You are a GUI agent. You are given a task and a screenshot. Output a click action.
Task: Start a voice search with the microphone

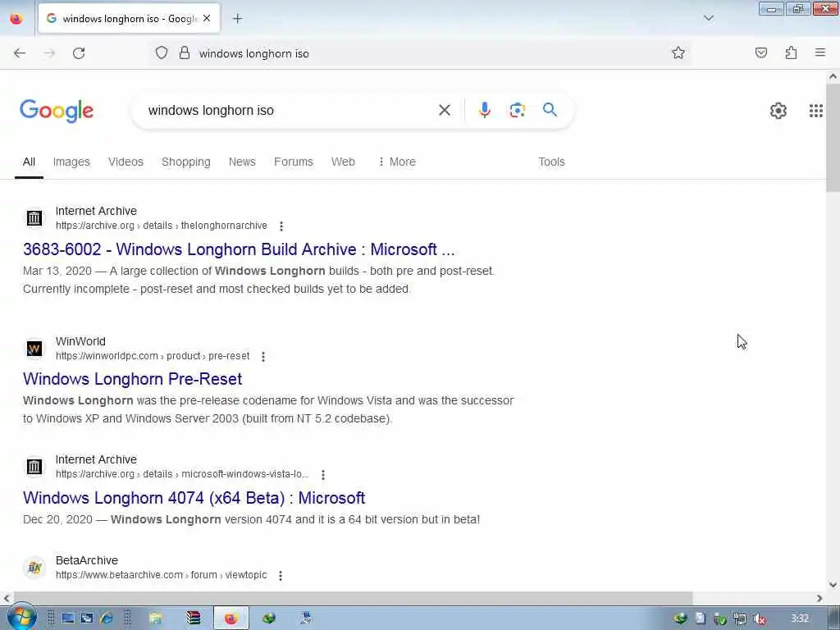coord(484,110)
